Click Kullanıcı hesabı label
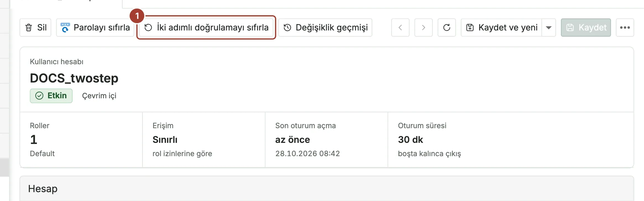644x201 pixels. pyautogui.click(x=57, y=62)
